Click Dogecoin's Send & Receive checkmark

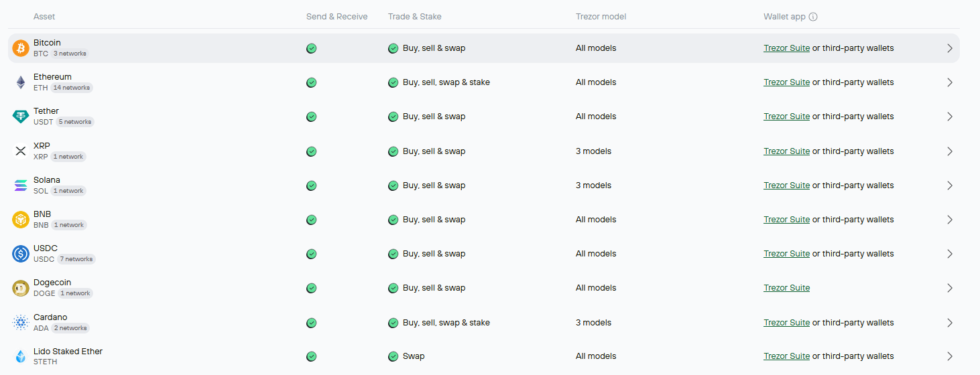pos(311,288)
